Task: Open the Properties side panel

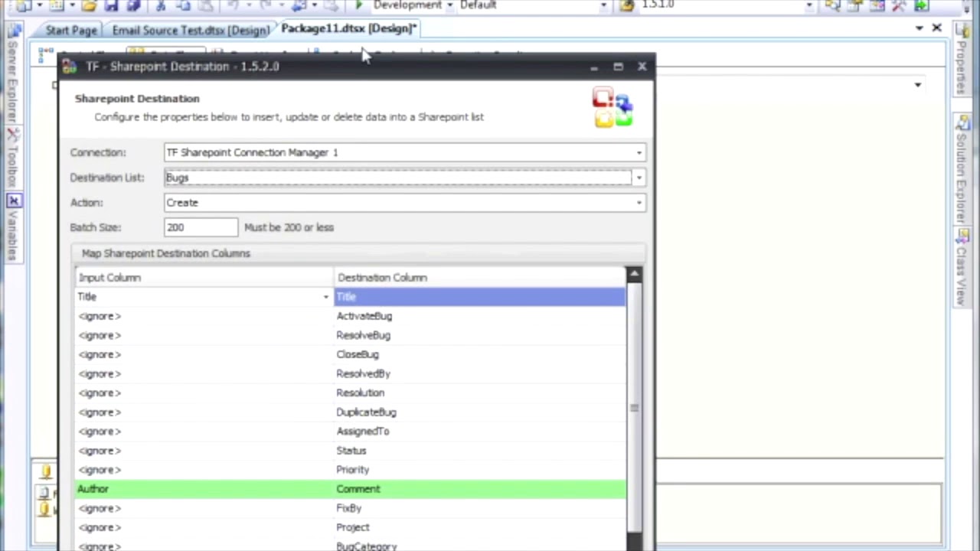Action: (962, 59)
